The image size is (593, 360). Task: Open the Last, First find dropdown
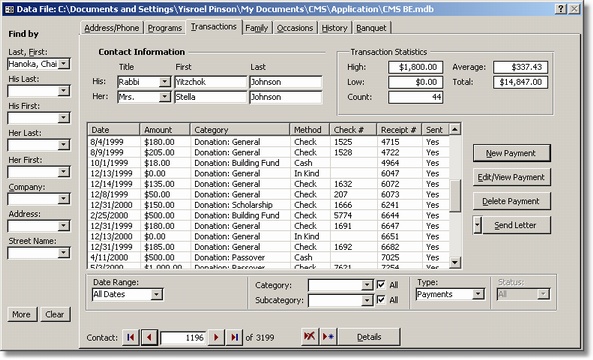tap(64, 64)
